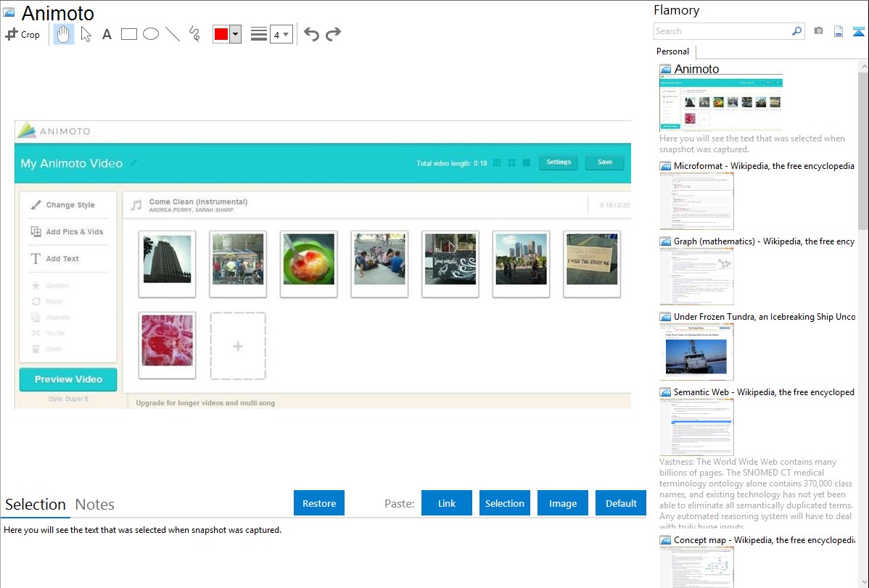Image resolution: width=869 pixels, height=588 pixels.
Task: Redo the last edit
Action: coord(333,34)
